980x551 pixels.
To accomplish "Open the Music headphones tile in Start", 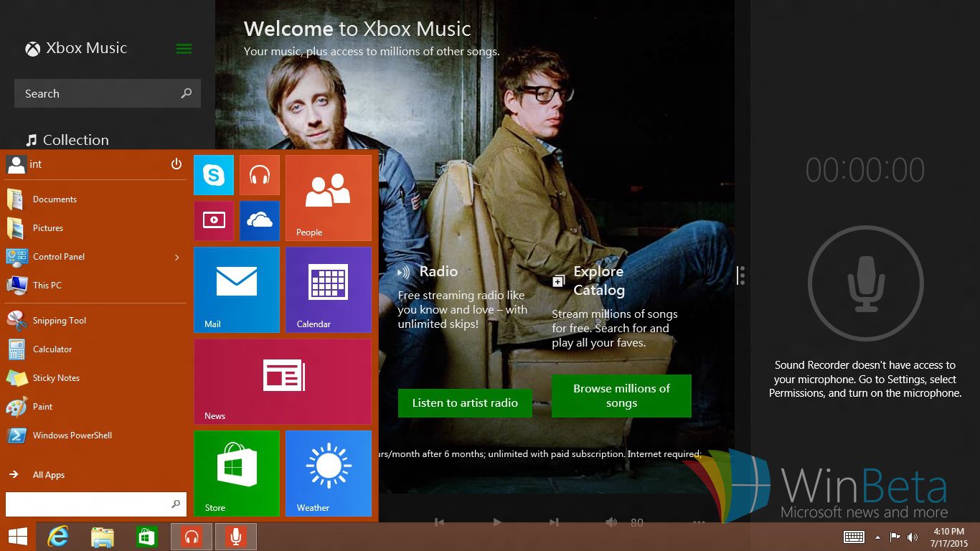I will [260, 175].
